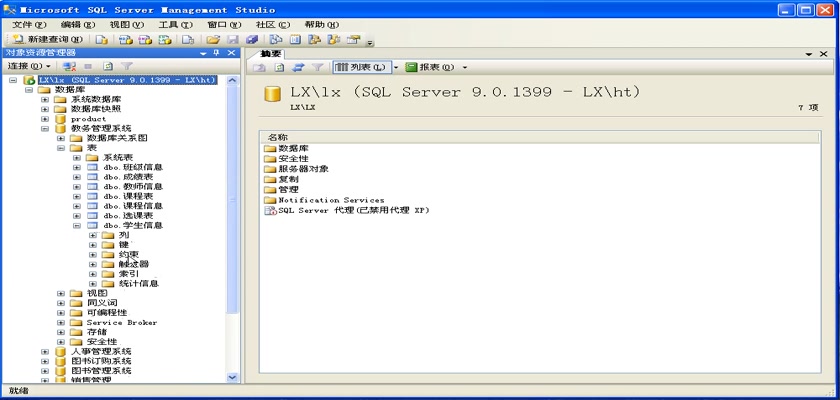The height and width of the screenshot is (400, 840).
Task: Open the Community (社区) menu
Action: [x=273, y=25]
